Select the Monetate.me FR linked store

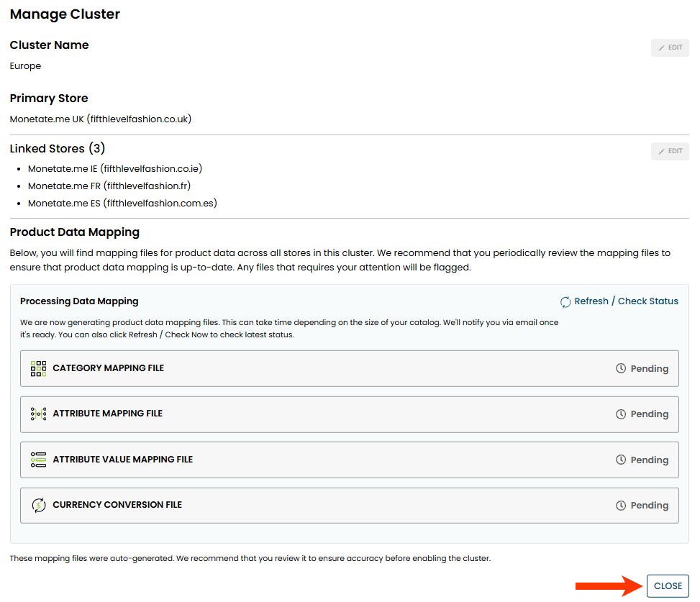coord(109,186)
